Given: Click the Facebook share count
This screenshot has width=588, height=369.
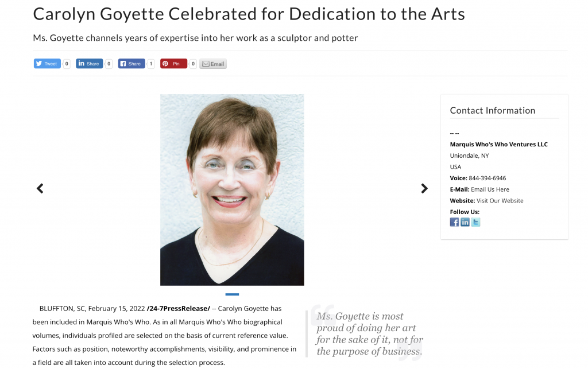Looking at the screenshot, I should tap(151, 64).
